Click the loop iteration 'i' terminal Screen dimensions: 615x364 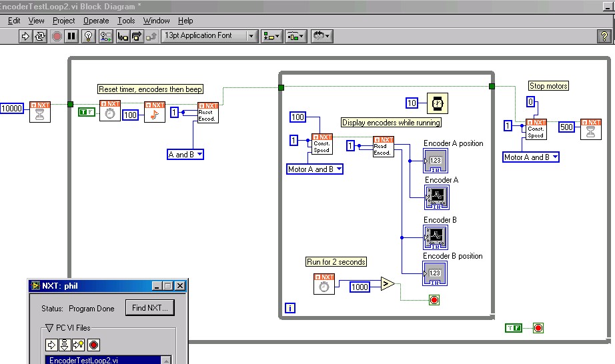(290, 308)
